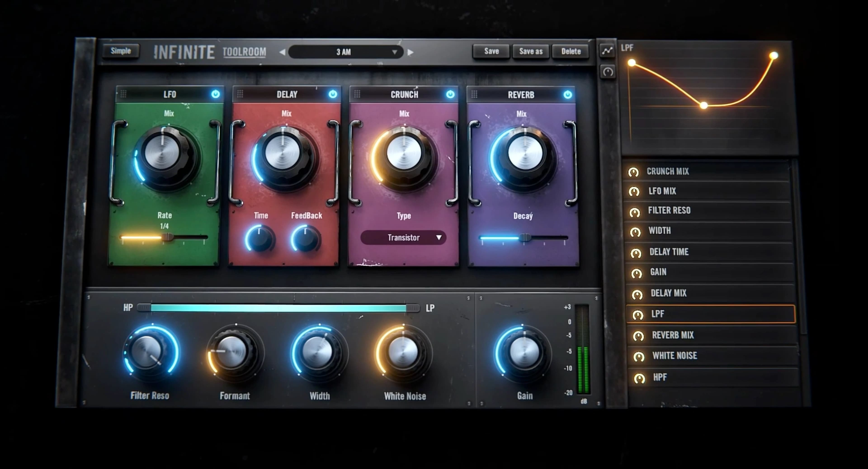
Task: Click the DELAY TIME knob icon in list
Action: 636,253
